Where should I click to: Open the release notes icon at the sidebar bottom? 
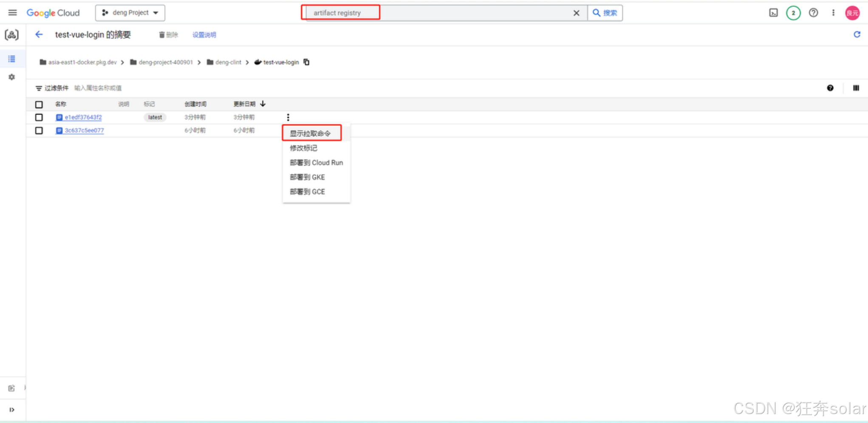click(11, 388)
